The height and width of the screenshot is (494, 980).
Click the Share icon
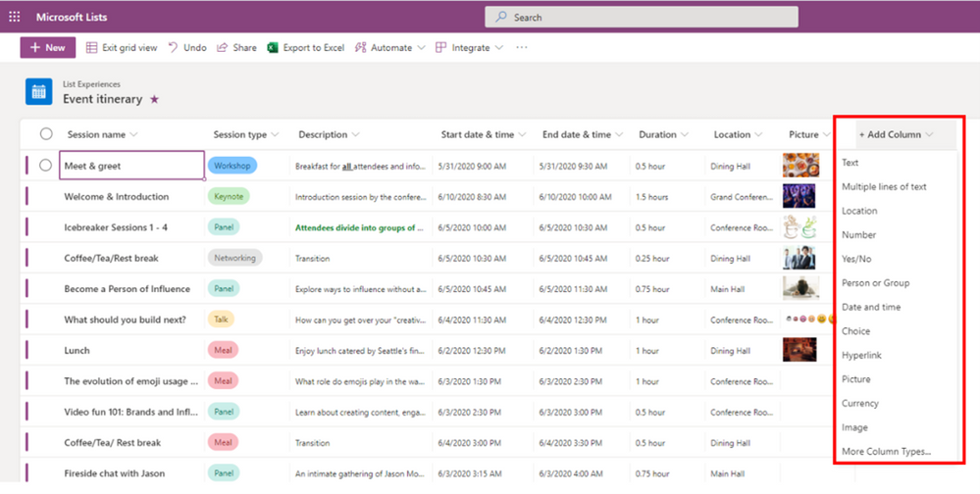tap(223, 47)
